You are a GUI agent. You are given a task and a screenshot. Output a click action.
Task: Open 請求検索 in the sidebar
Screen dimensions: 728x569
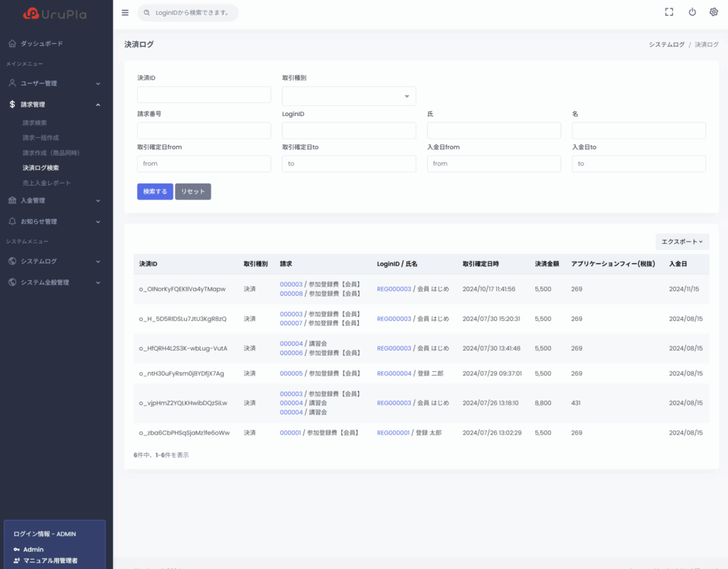[35, 122]
